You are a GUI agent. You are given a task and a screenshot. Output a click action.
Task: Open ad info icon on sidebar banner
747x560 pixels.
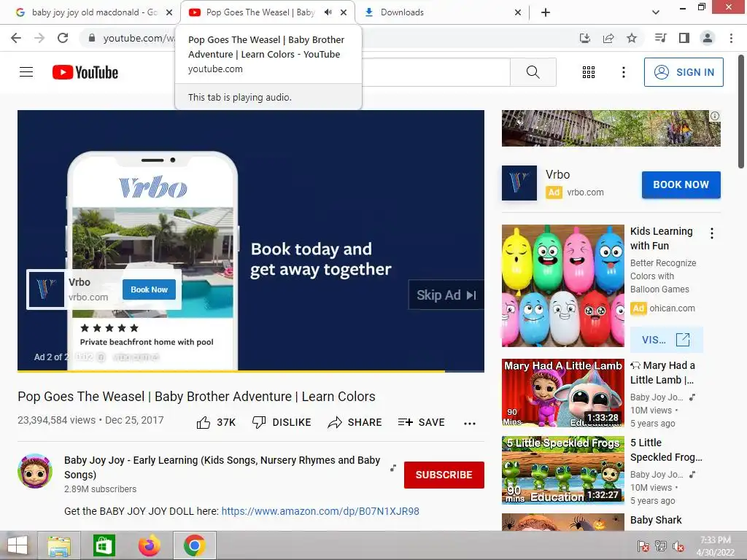(x=715, y=116)
